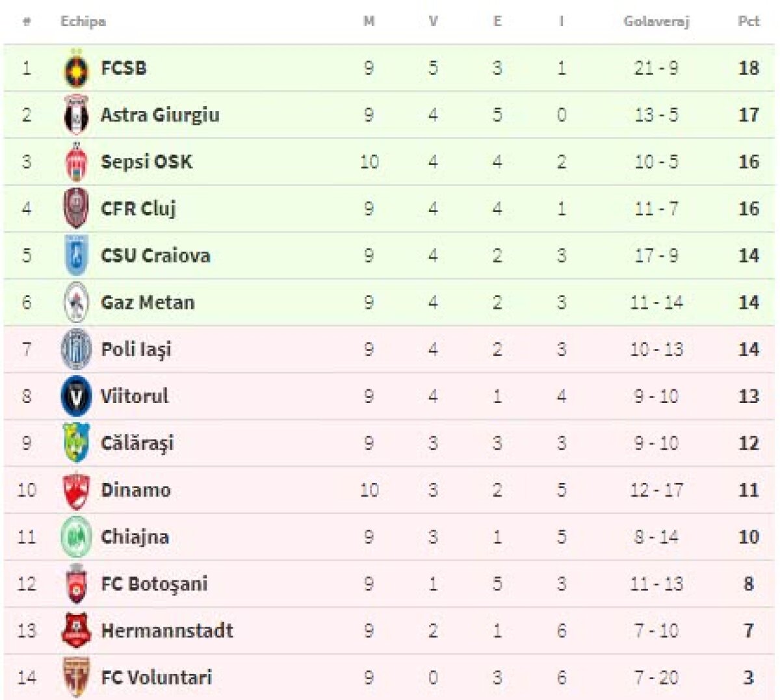Click the V wins column header

point(433,21)
